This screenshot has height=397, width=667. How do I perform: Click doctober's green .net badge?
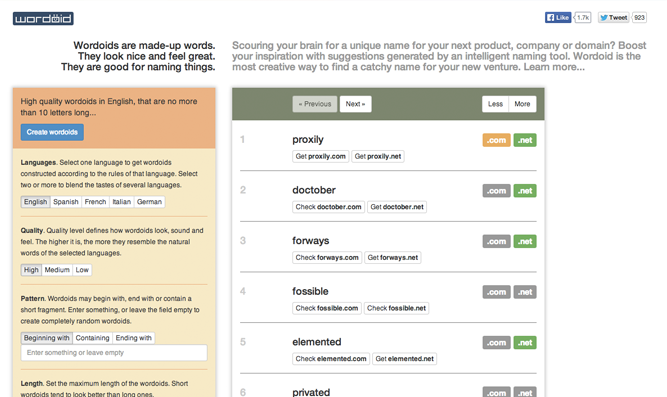pos(525,191)
